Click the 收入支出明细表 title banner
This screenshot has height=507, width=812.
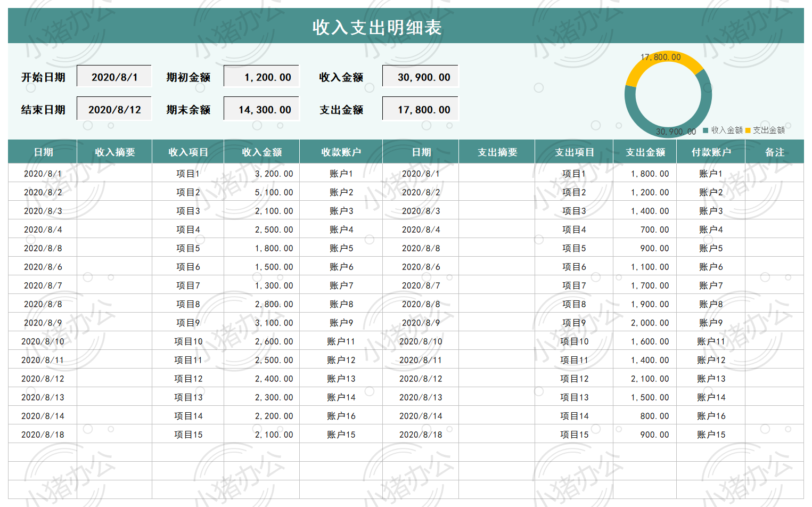(x=406, y=26)
